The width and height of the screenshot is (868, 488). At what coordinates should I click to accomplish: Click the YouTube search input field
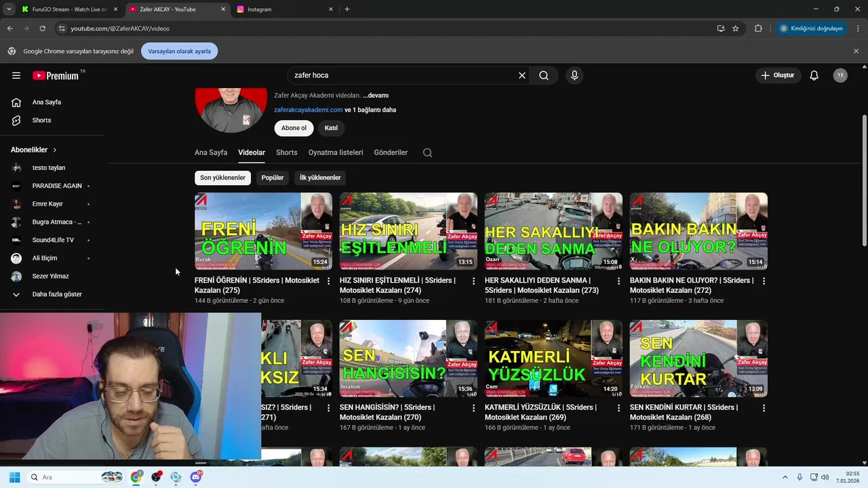(x=403, y=75)
